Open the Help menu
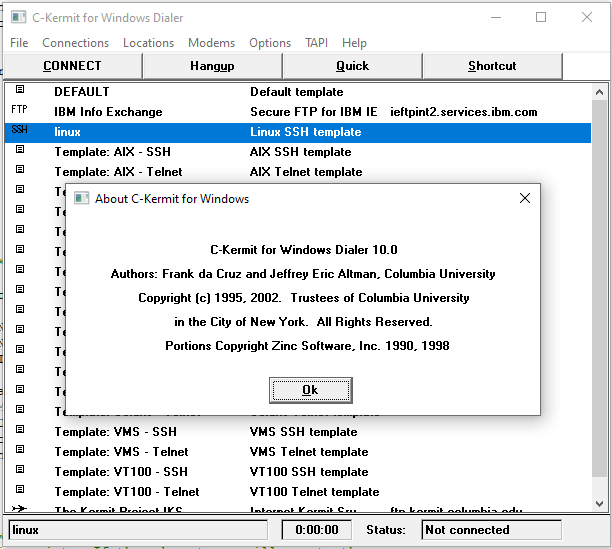612x549 pixels. click(x=354, y=43)
